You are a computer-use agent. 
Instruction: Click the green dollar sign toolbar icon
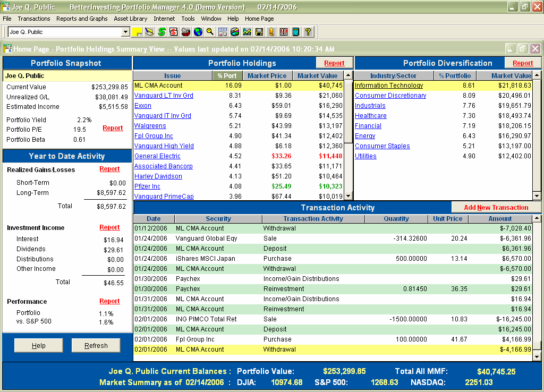coord(161,32)
